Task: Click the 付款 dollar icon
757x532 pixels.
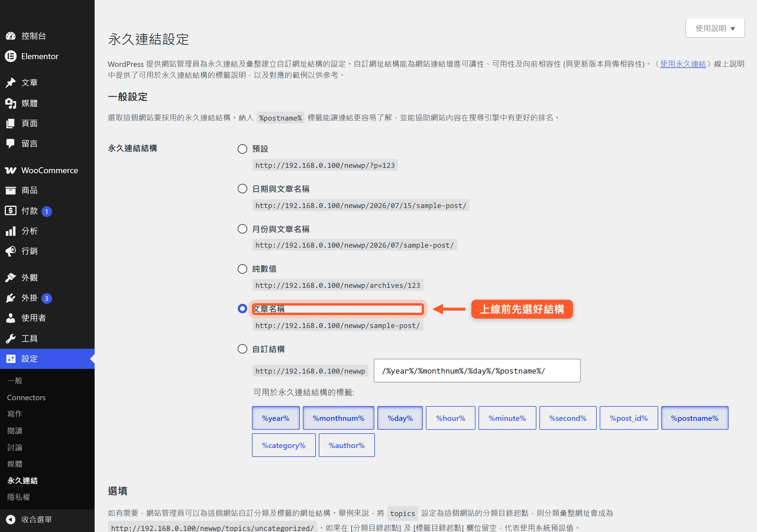Action: click(11, 211)
